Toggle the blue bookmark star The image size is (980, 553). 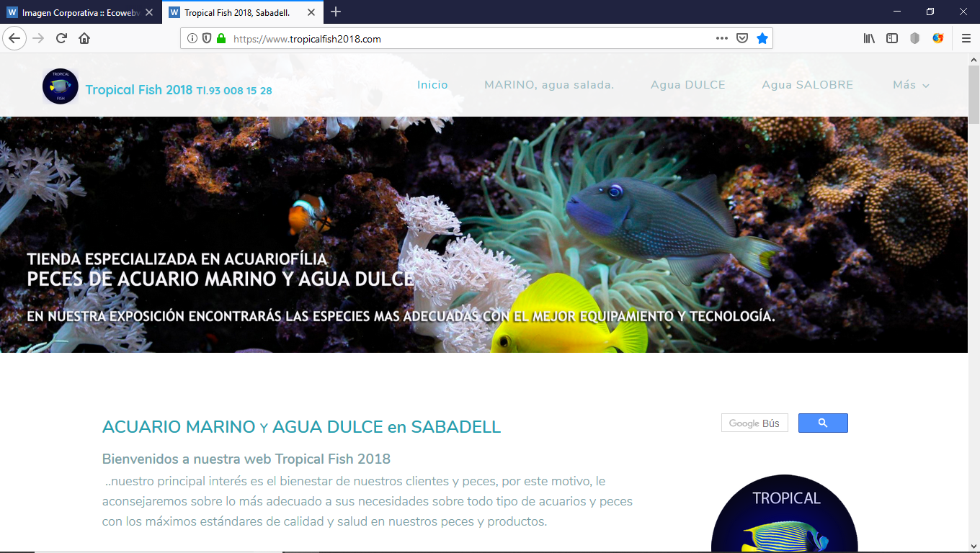(x=762, y=39)
